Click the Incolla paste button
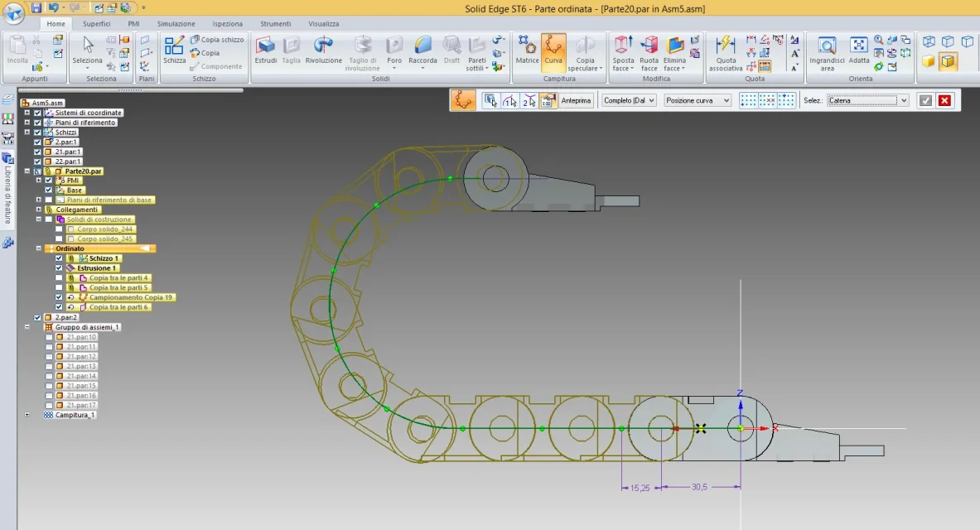The height and width of the screenshot is (530, 980). pyautogui.click(x=17, y=50)
